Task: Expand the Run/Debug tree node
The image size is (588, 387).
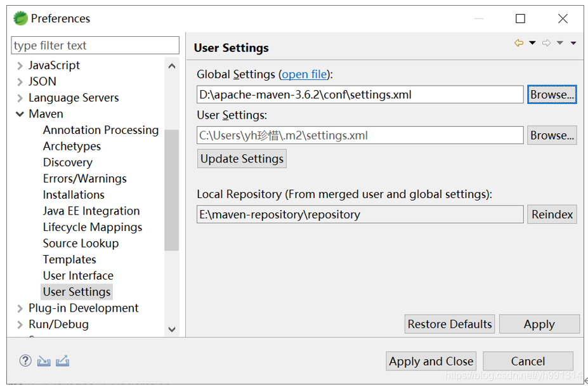Action: point(20,325)
